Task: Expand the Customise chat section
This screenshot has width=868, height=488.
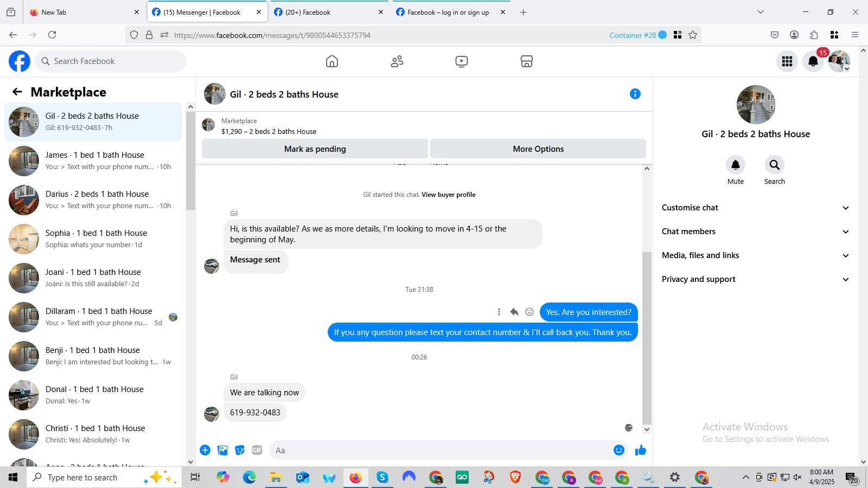Action: tap(755, 208)
